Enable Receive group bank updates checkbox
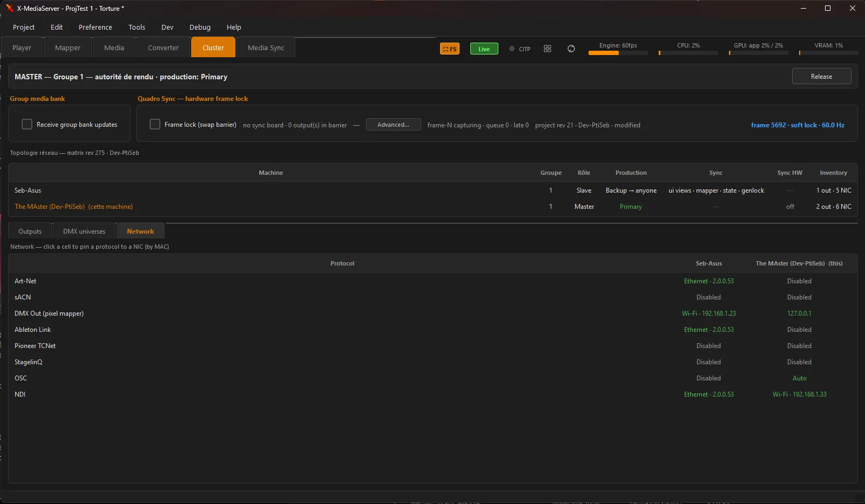 (x=27, y=124)
